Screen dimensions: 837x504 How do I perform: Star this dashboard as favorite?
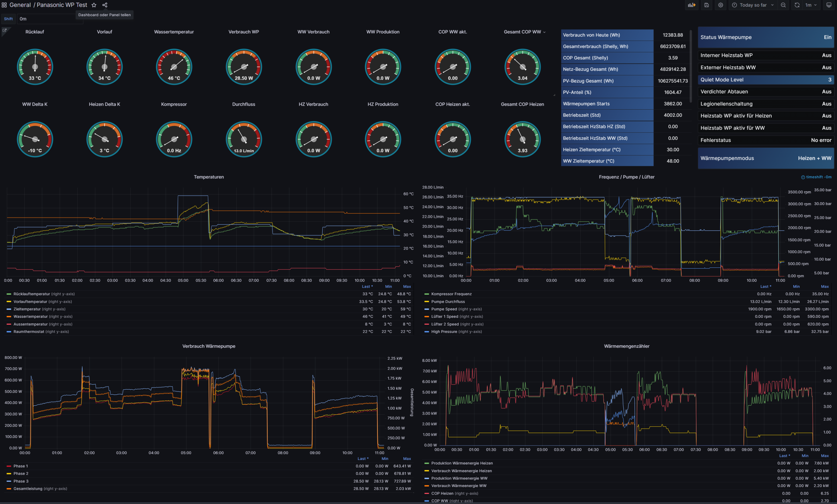coord(94,5)
